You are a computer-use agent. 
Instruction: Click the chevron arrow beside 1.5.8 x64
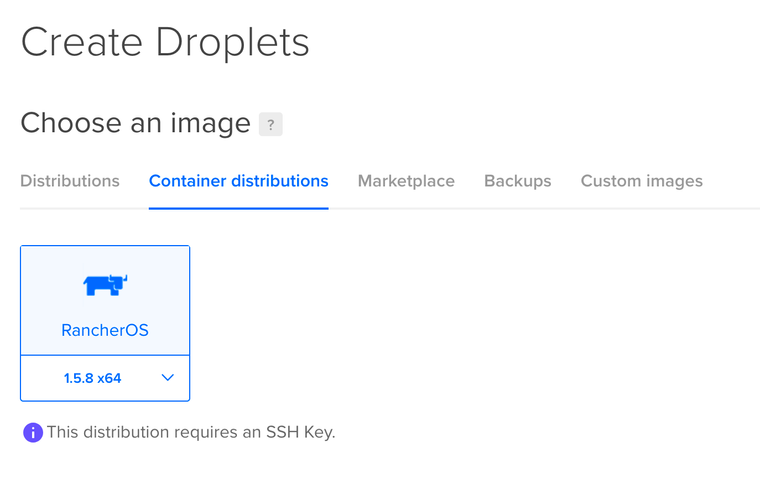168,378
